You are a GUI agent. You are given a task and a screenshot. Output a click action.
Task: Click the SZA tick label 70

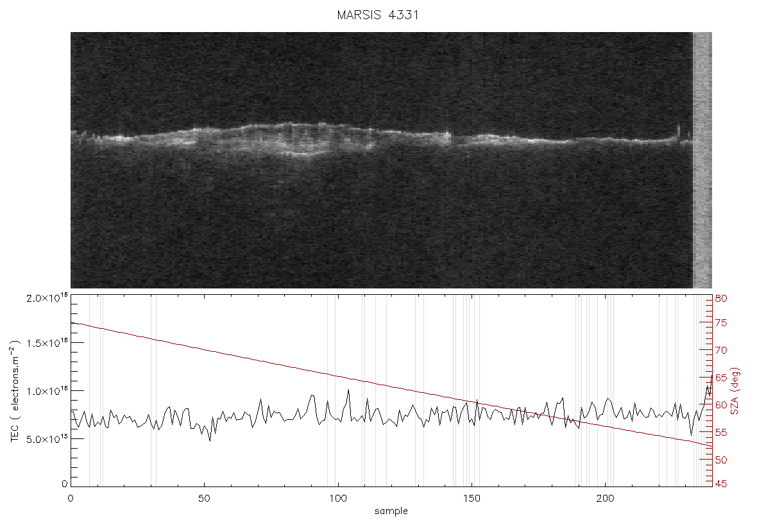click(x=721, y=350)
